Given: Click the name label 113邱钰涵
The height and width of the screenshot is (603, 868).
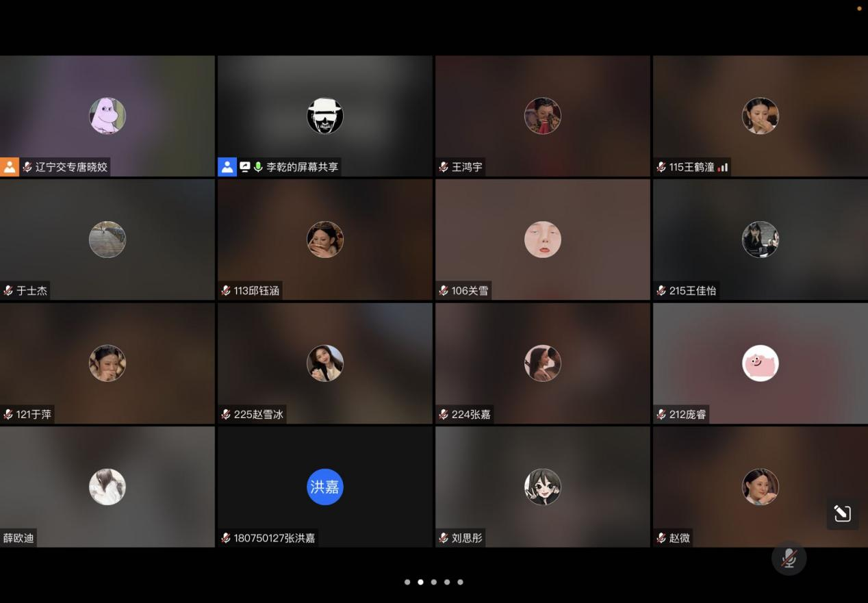Looking at the screenshot, I should click(x=257, y=291).
